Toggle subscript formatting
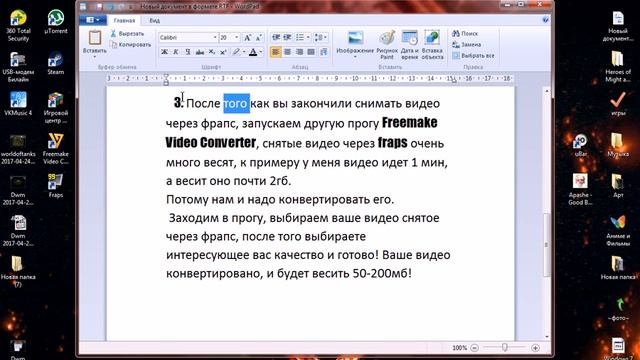Screen dimensions: 640x360 [x=211, y=52]
